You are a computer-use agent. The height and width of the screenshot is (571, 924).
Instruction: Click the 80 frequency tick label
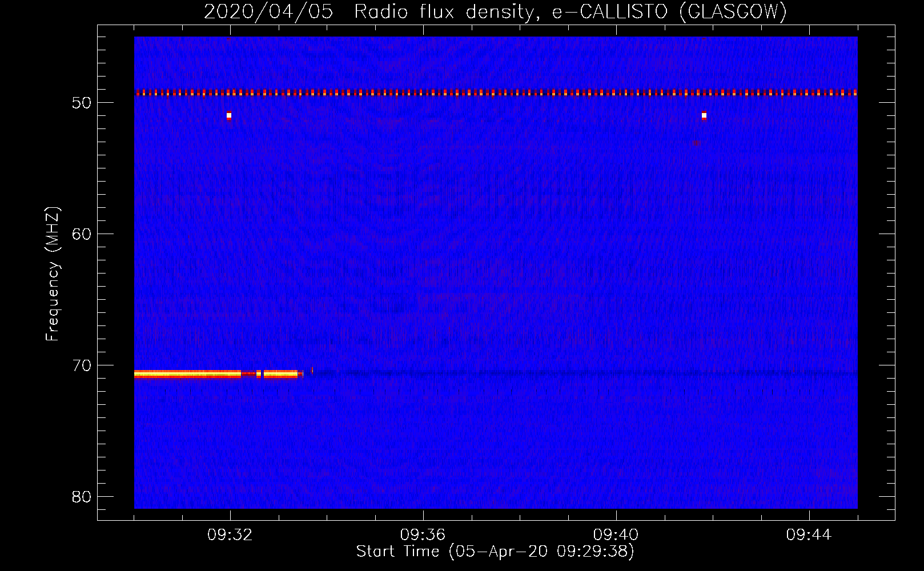[81, 497]
